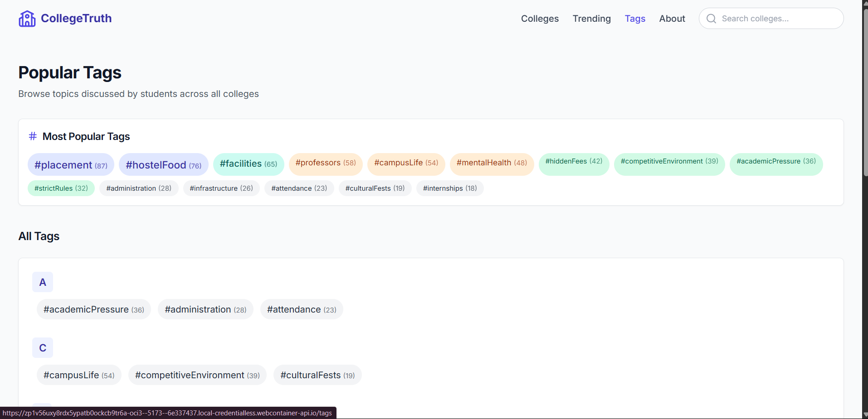Open #administration under All Tags section A
Viewport: 868px width, 419px height.
click(x=205, y=309)
